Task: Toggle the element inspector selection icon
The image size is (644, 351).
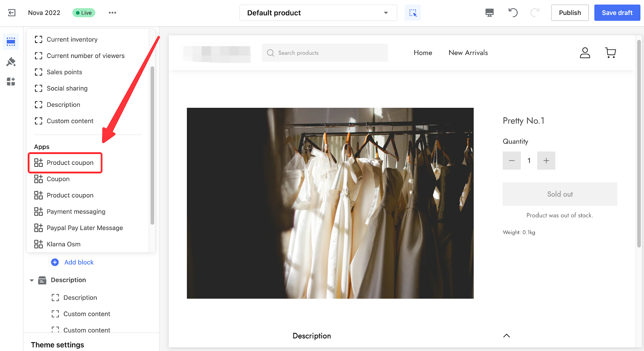Action: 413,13
